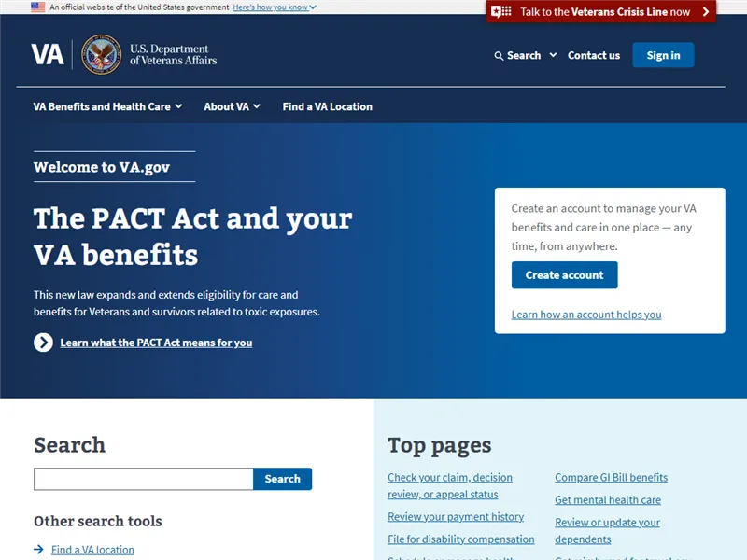Open Contact us in the header
This screenshot has width=747, height=560.
pyautogui.click(x=593, y=56)
